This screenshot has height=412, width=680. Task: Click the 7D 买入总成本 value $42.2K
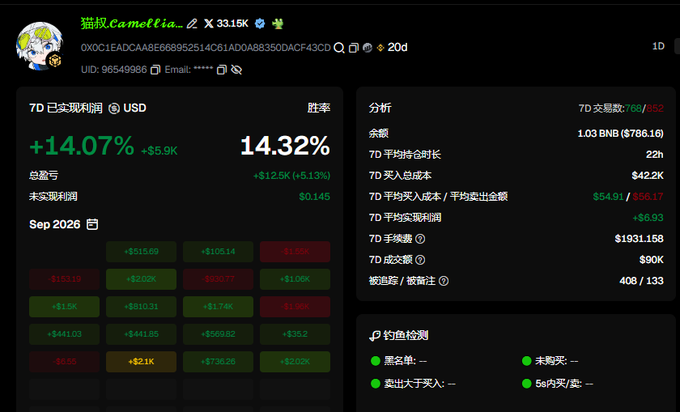pos(647,176)
